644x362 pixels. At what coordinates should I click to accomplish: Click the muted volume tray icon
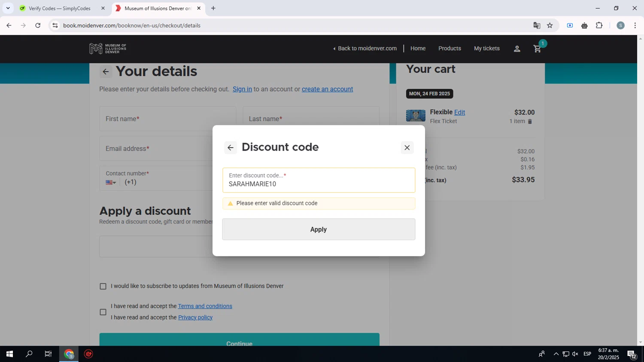[575, 354]
